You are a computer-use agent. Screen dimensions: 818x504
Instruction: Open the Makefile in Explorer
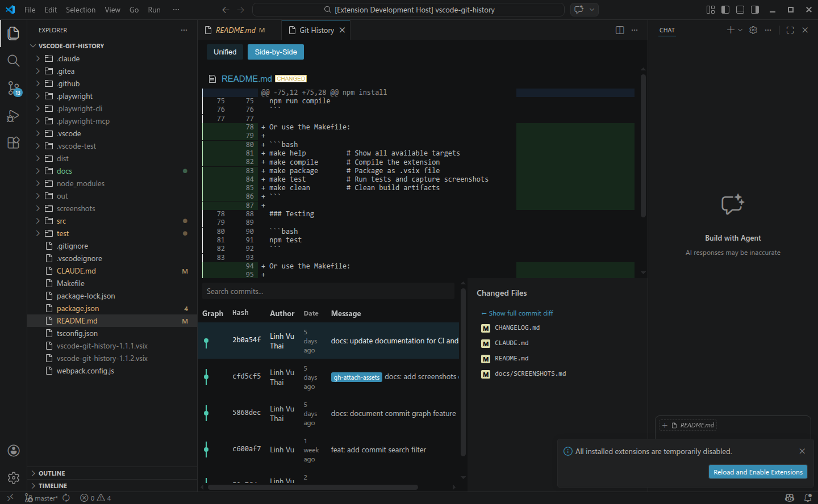(112, 283)
